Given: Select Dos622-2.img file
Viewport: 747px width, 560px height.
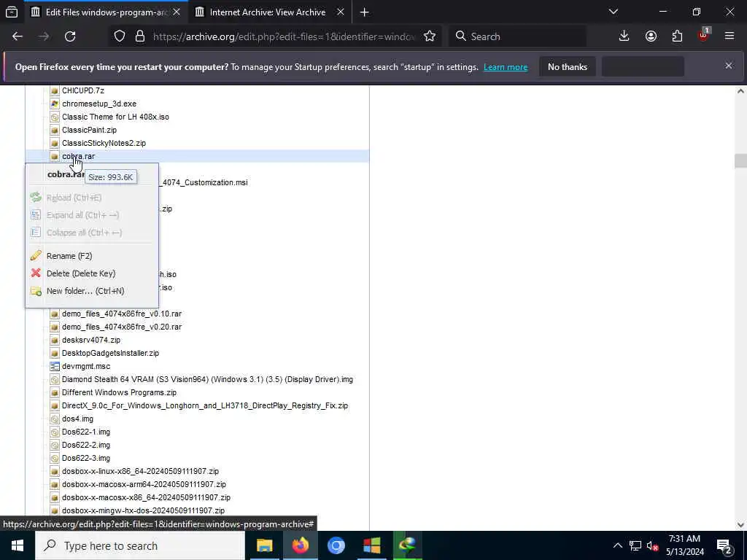Looking at the screenshot, I should coord(86,445).
